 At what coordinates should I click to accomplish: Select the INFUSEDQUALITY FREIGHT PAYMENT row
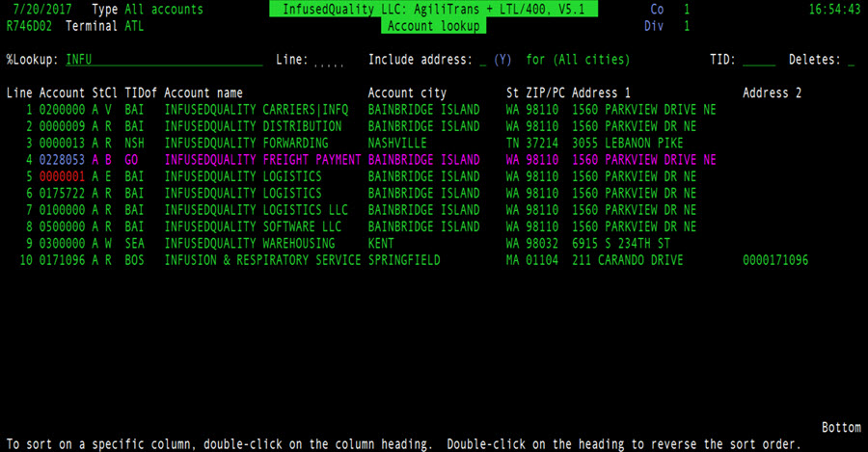262,160
